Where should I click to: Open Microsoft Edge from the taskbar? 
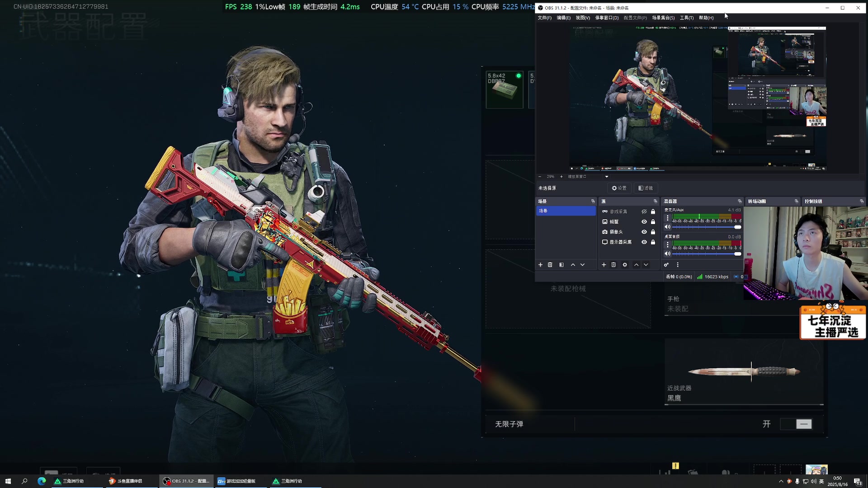point(42,481)
